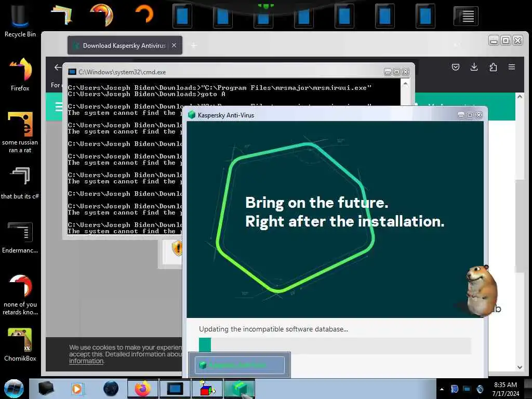
Task: Close the Download Kaspersky Antivirus tab
Action: pyautogui.click(x=174, y=45)
